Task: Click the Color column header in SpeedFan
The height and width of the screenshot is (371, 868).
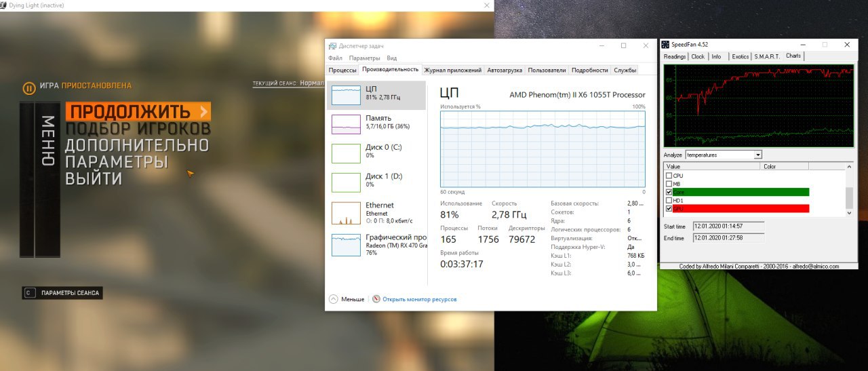Action: 785,166
